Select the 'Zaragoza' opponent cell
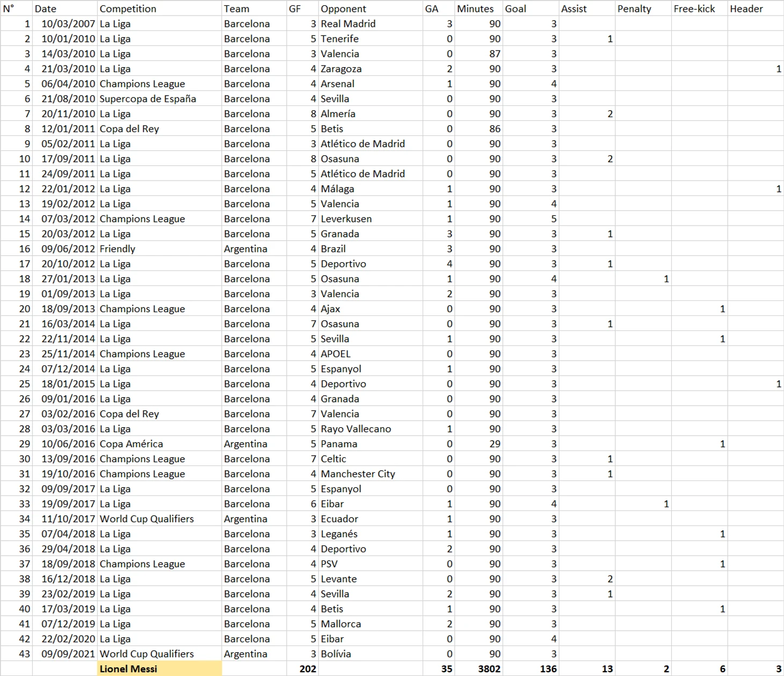This screenshot has height=676, width=784. point(371,69)
